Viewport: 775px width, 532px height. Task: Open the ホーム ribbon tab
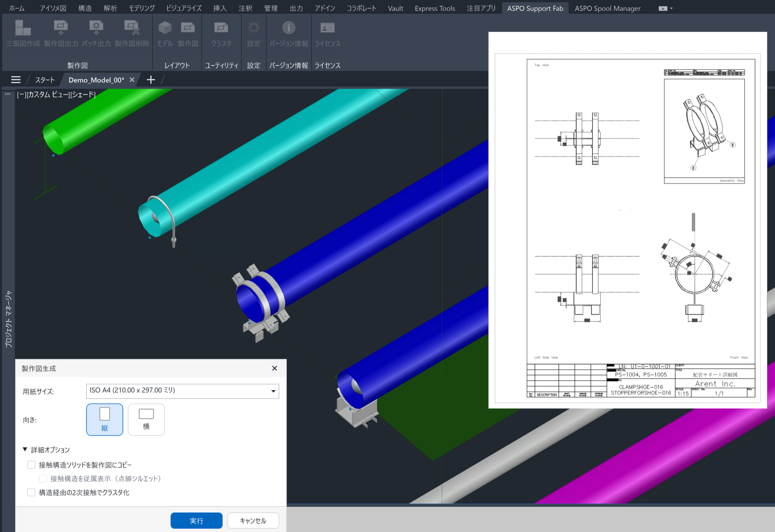[17, 8]
